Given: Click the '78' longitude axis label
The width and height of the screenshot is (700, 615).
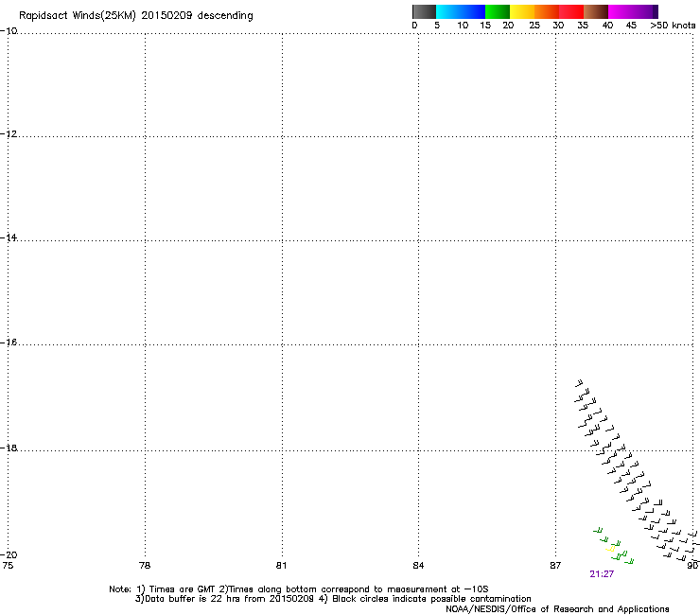Looking at the screenshot, I should (145, 566).
